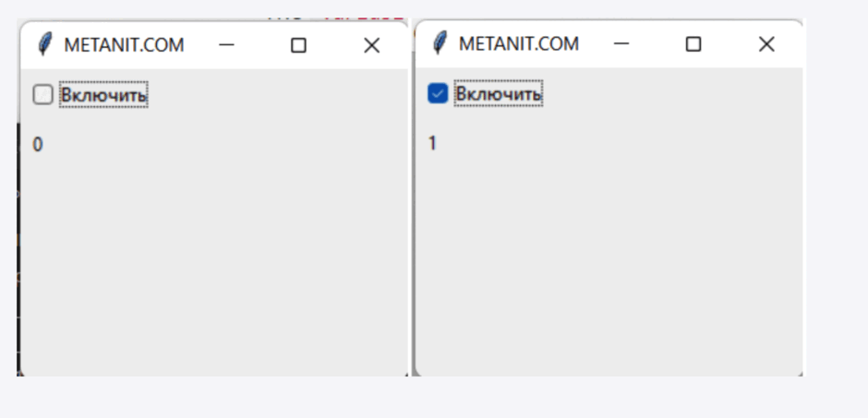
Task: Close the window displaying value 1
Action: (x=766, y=44)
